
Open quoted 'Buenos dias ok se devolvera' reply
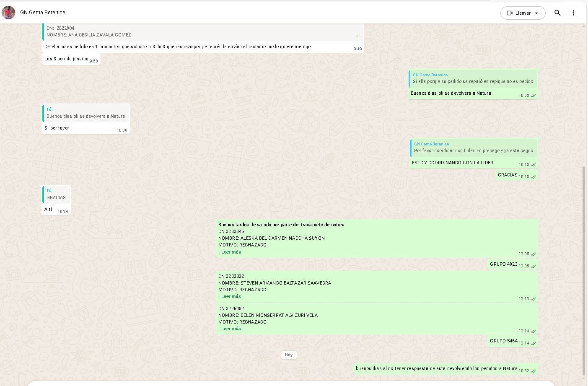pyautogui.click(x=85, y=113)
